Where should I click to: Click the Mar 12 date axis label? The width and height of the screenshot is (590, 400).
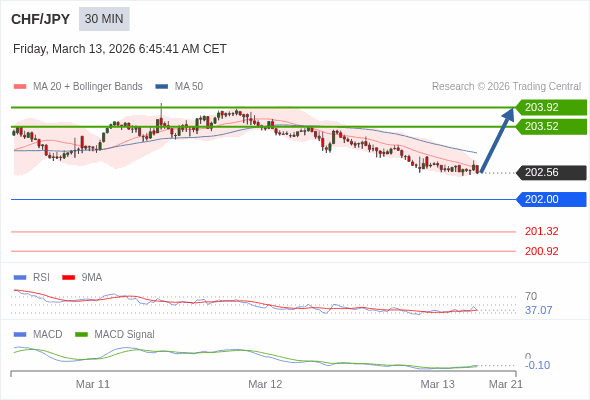[x=265, y=384]
